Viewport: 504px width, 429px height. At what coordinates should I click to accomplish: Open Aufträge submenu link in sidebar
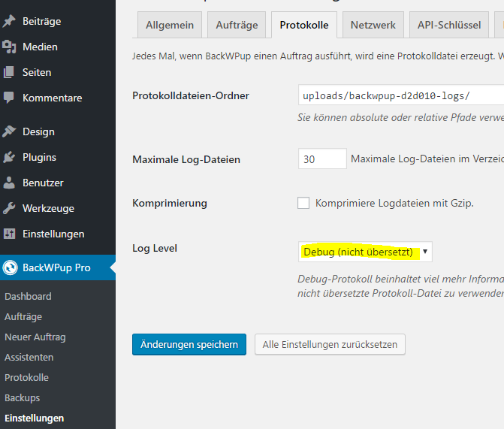pos(23,317)
